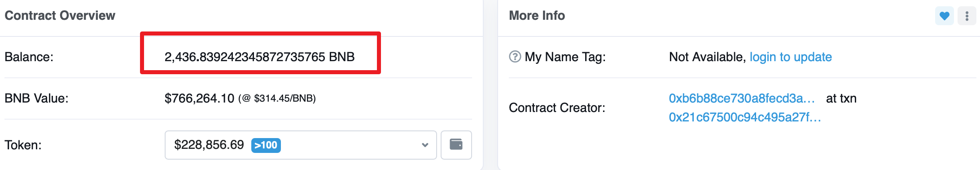Open the three-dot more options menu

(x=967, y=16)
